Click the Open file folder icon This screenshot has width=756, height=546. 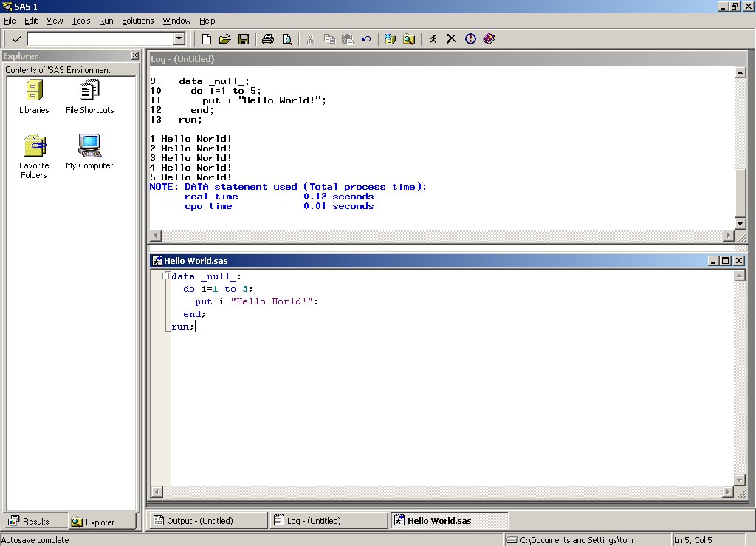pyautogui.click(x=225, y=38)
